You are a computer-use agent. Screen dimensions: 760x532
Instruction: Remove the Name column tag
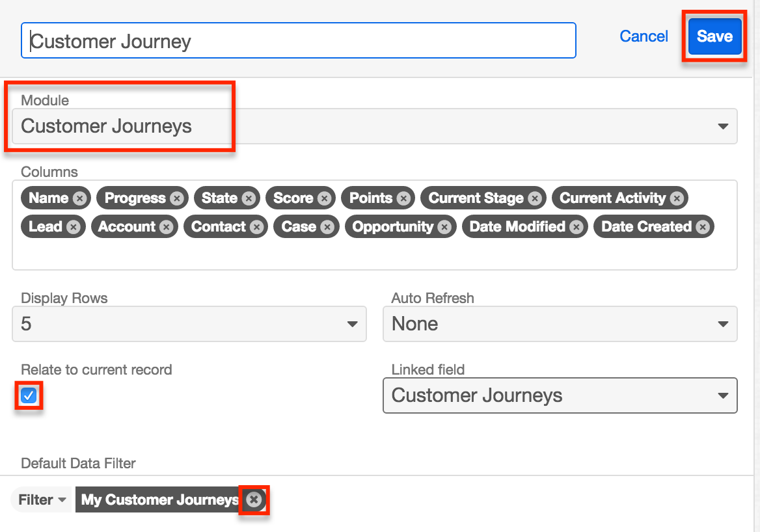(79, 198)
